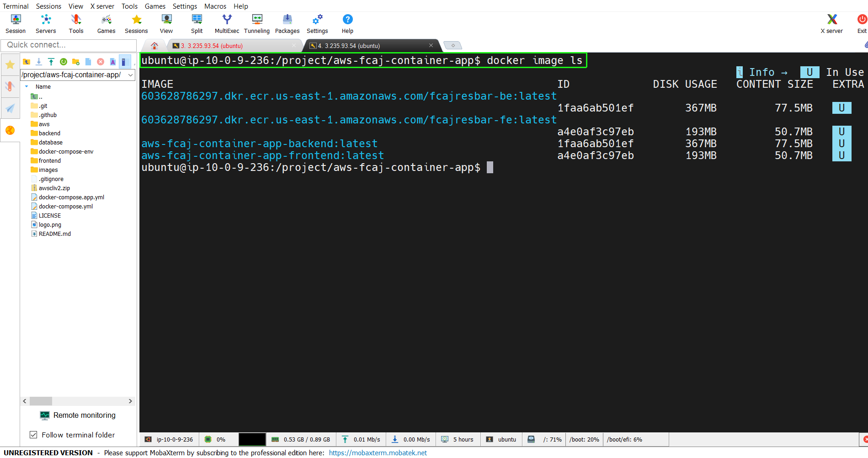The image size is (868, 458).
Task: Open the Macros menu
Action: click(x=215, y=6)
